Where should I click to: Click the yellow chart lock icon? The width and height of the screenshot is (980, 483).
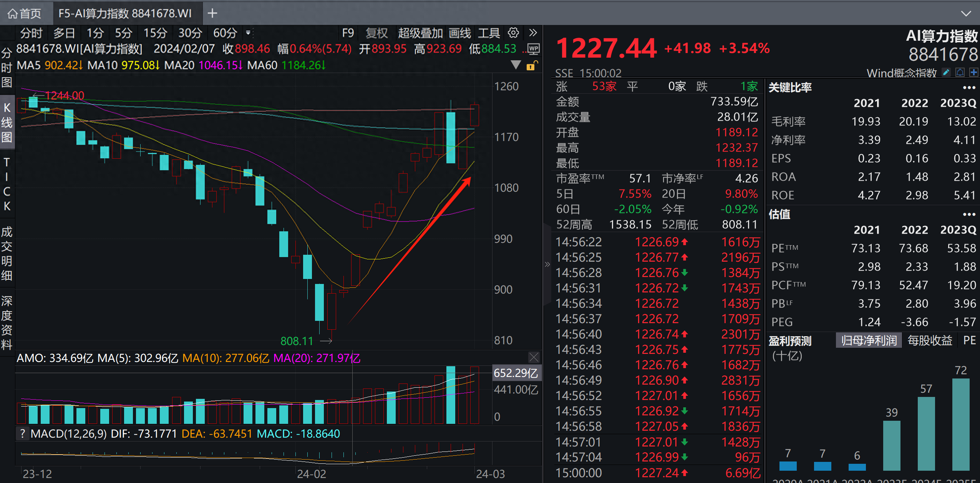531,66
